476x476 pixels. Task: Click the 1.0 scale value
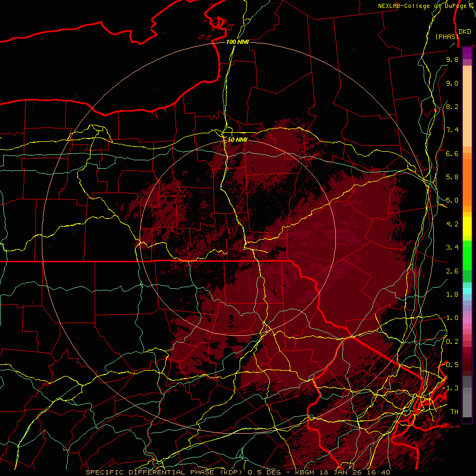click(x=452, y=318)
